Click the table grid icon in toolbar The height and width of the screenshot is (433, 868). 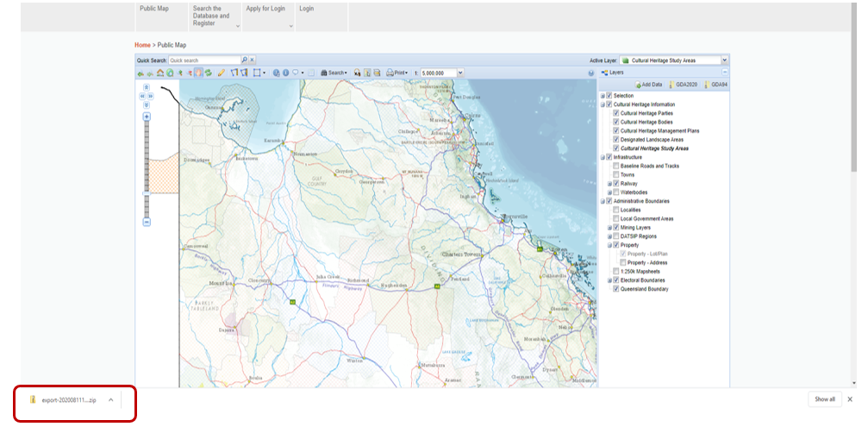pyautogui.click(x=311, y=72)
